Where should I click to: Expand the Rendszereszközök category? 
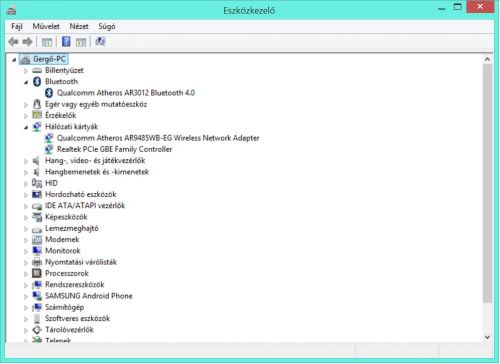26,285
